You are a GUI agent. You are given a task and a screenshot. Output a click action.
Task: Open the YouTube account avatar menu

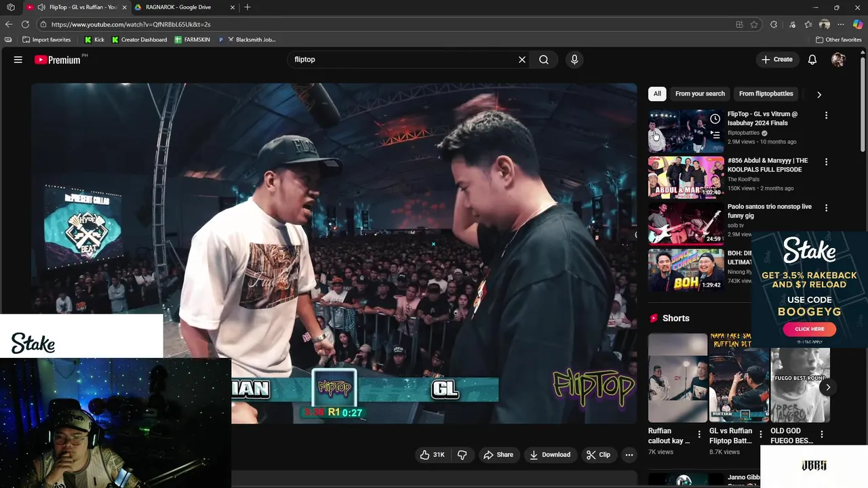point(838,60)
